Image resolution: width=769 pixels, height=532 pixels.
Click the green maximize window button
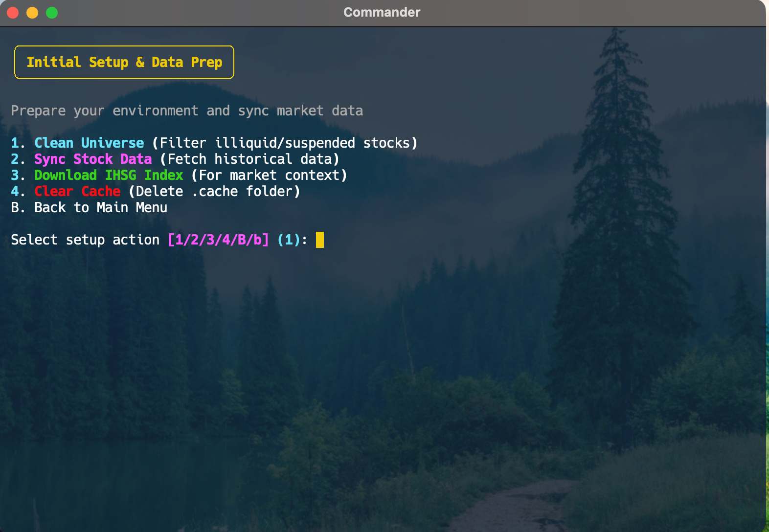[52, 13]
